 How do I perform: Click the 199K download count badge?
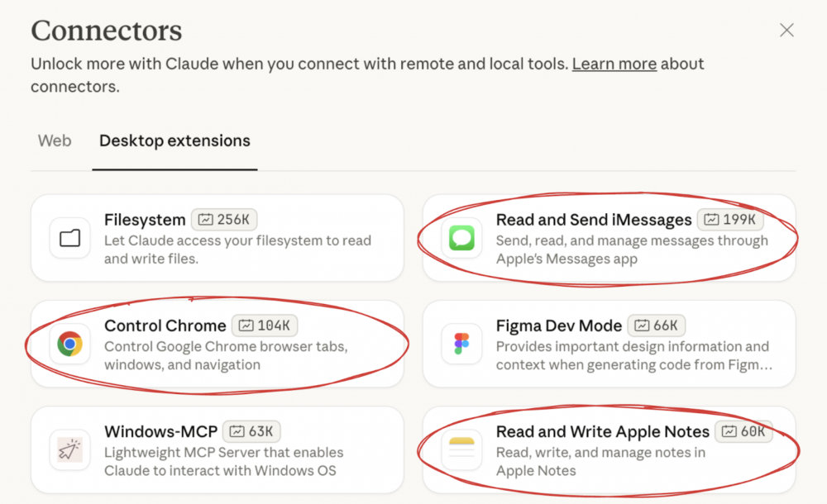click(x=731, y=220)
